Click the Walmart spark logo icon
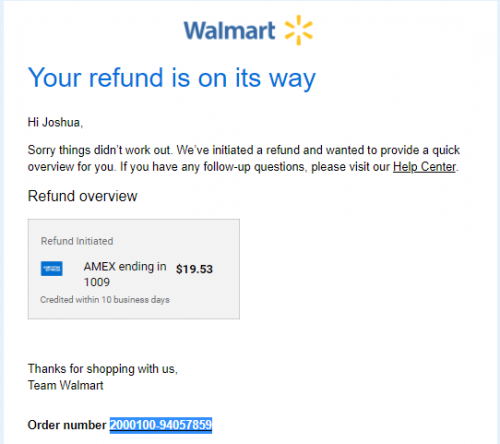Viewport: 500px width, 444px height. (x=299, y=30)
